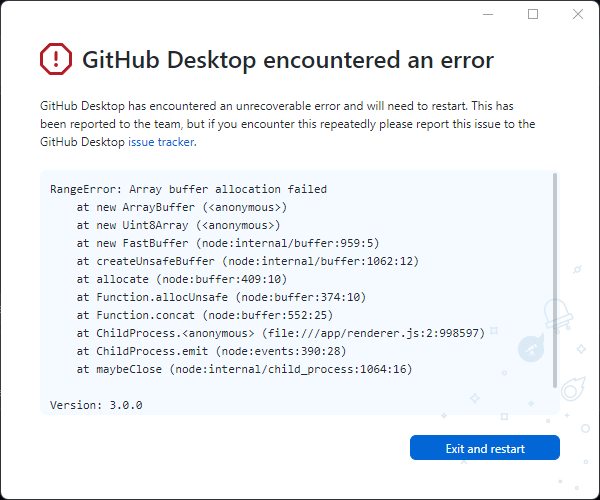Viewport: 600px width, 500px height.
Task: Open the issue tracker link
Action: click(x=161, y=142)
